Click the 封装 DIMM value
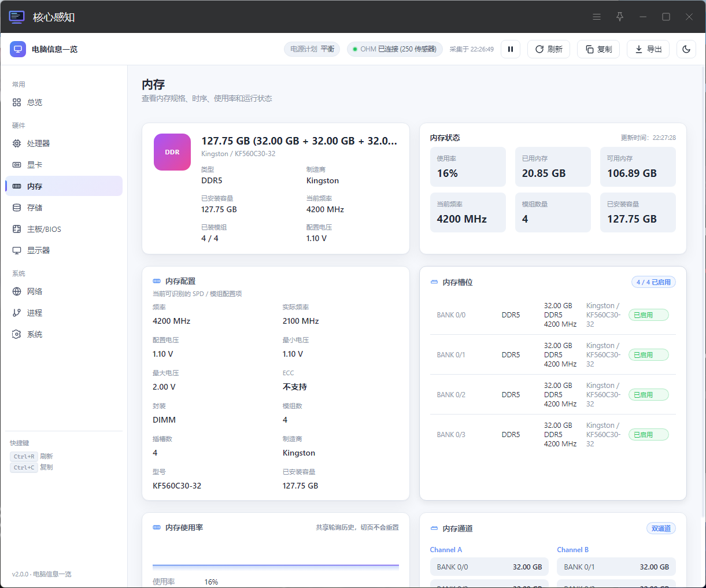 point(164,420)
